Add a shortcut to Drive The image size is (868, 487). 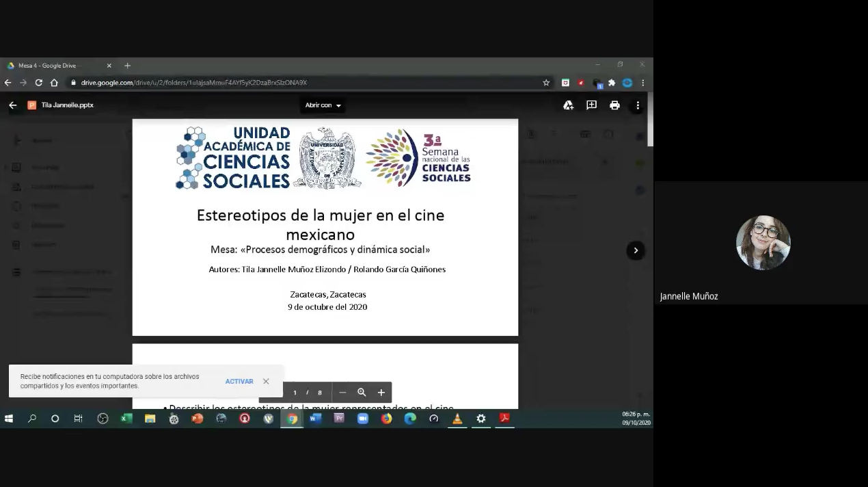click(x=568, y=105)
